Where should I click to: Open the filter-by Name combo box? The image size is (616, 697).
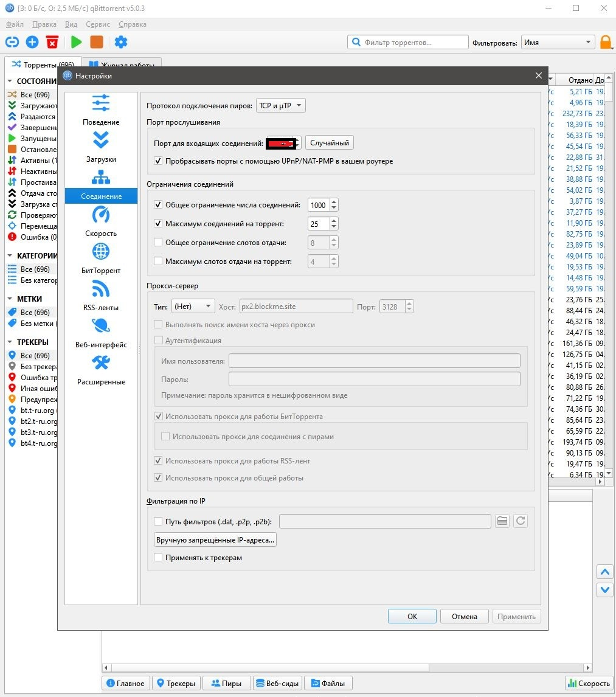pos(557,43)
